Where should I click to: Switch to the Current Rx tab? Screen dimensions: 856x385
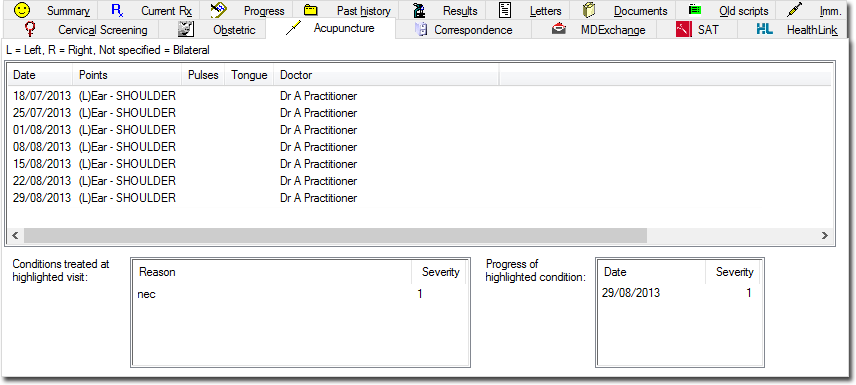pyautogui.click(x=148, y=10)
